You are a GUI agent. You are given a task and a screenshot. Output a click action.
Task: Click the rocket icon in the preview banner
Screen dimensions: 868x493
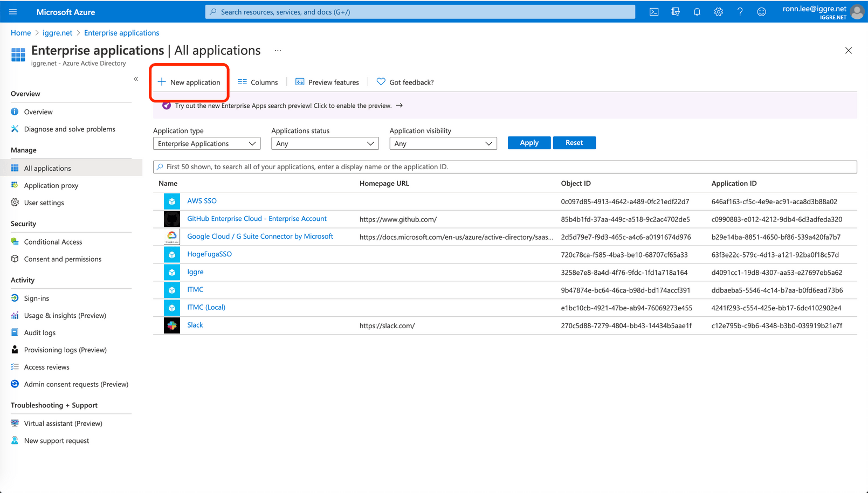[167, 106]
